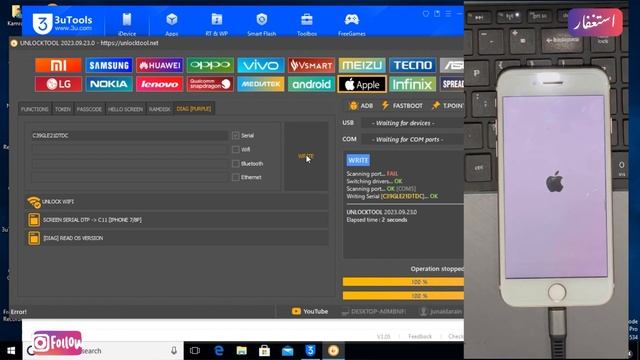Click the large WRITE button

click(306, 156)
